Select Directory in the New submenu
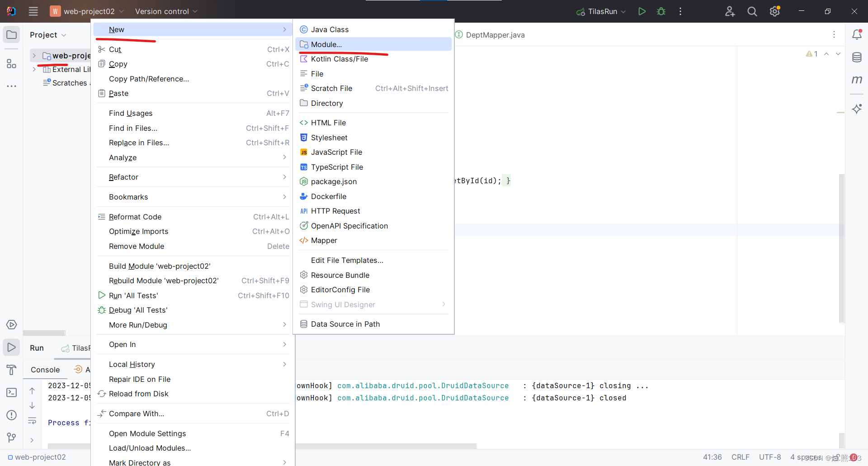Image resolution: width=868 pixels, height=466 pixels. click(373, 103)
